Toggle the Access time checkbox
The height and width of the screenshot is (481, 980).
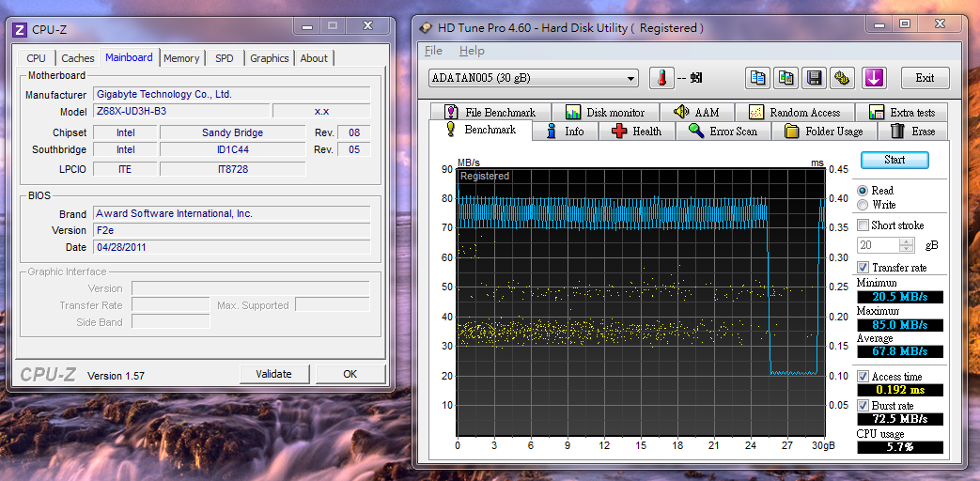click(863, 376)
